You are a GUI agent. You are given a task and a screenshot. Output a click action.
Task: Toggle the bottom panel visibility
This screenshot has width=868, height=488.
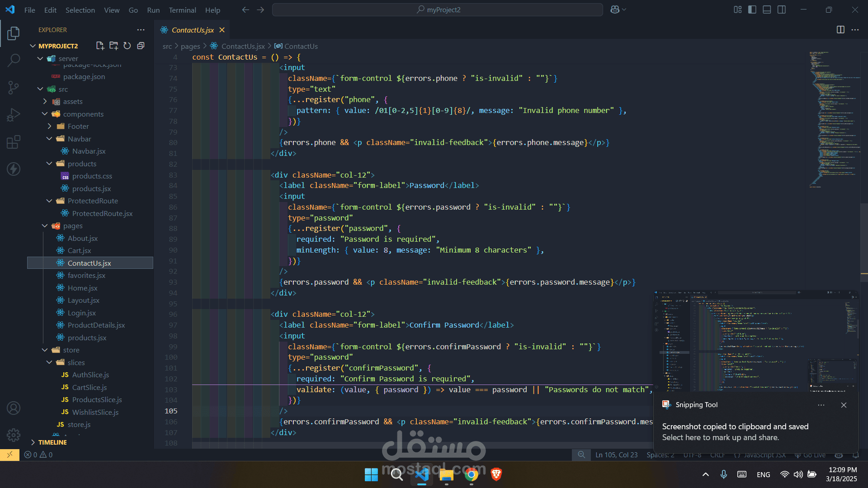point(767,9)
